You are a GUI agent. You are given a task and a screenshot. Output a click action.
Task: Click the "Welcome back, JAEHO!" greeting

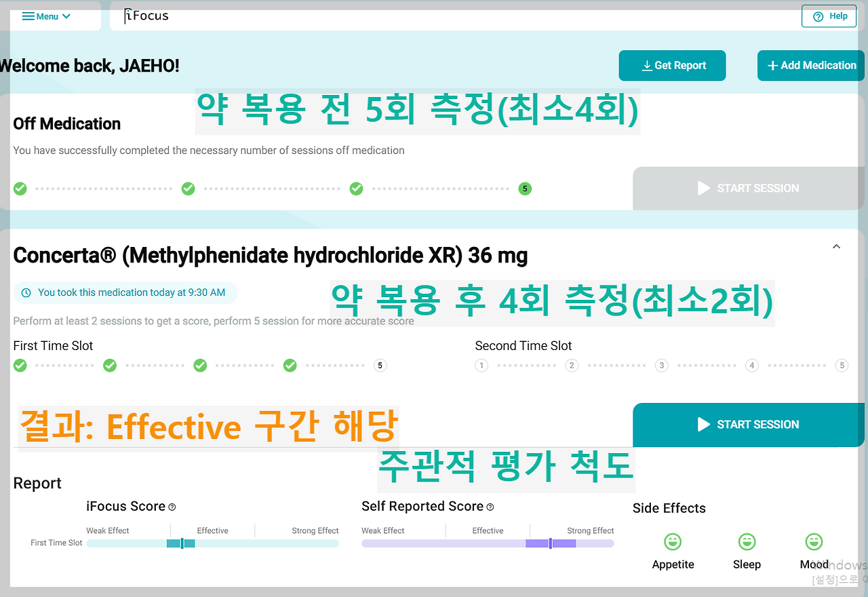90,66
